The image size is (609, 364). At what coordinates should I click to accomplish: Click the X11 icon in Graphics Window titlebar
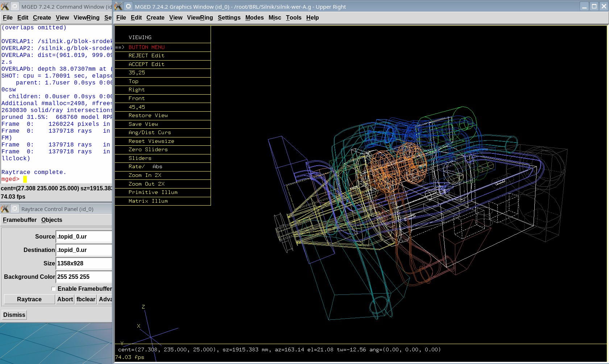point(119,7)
